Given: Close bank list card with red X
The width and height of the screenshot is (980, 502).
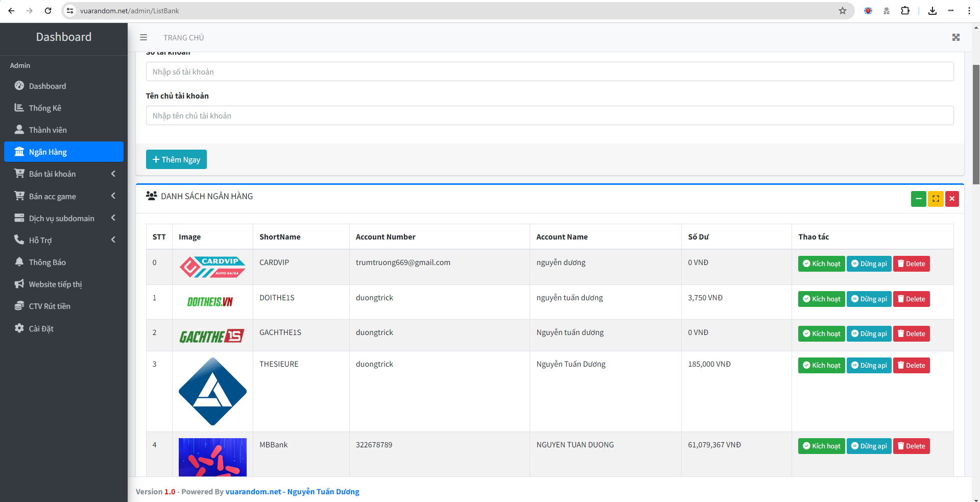Looking at the screenshot, I should click(952, 199).
